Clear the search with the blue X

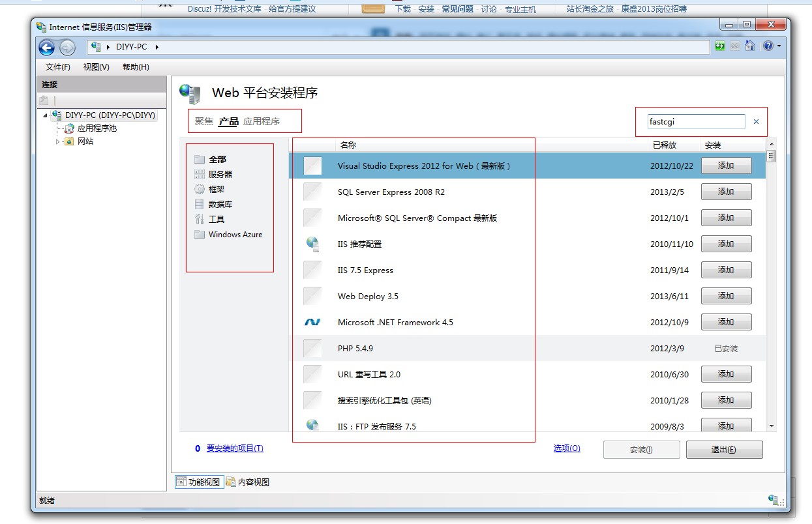[756, 122]
